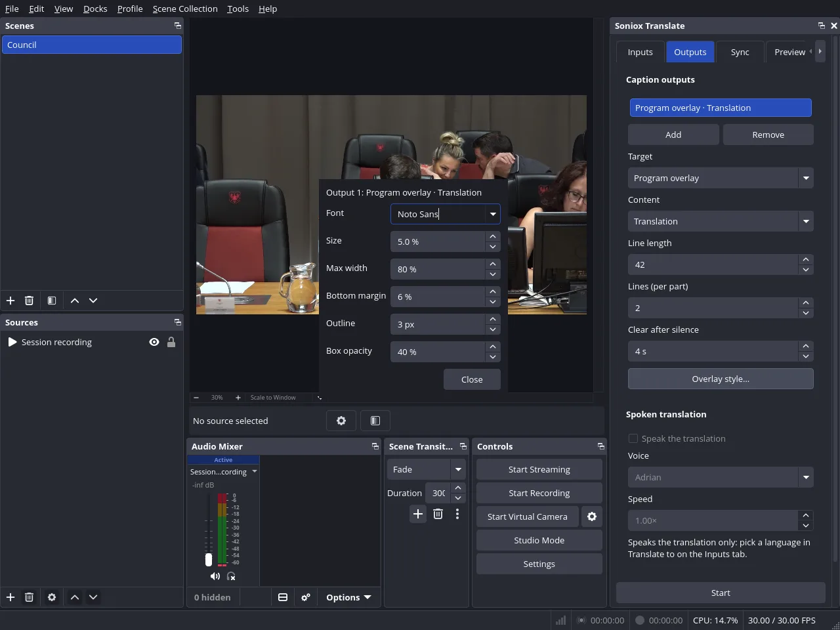Switch to the Inputs tab
The width and height of the screenshot is (840, 630).
point(640,52)
